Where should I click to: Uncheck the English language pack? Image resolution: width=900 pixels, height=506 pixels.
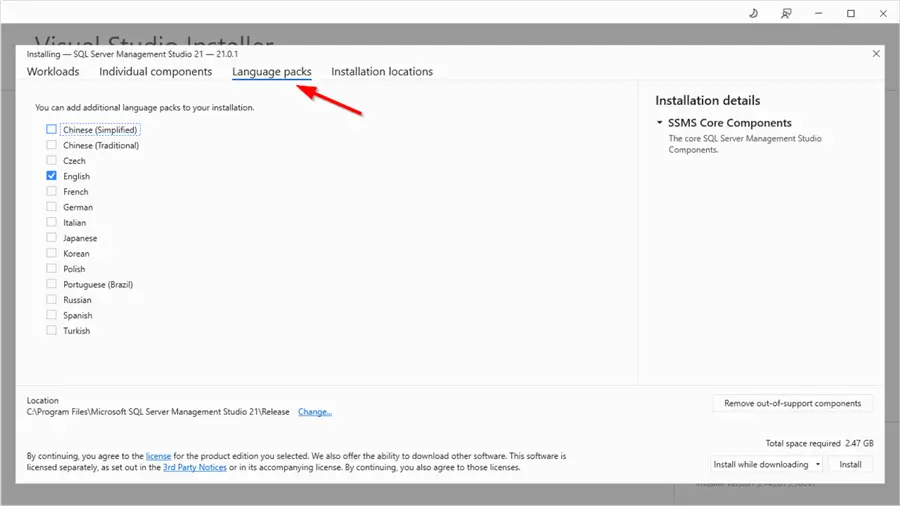click(52, 176)
